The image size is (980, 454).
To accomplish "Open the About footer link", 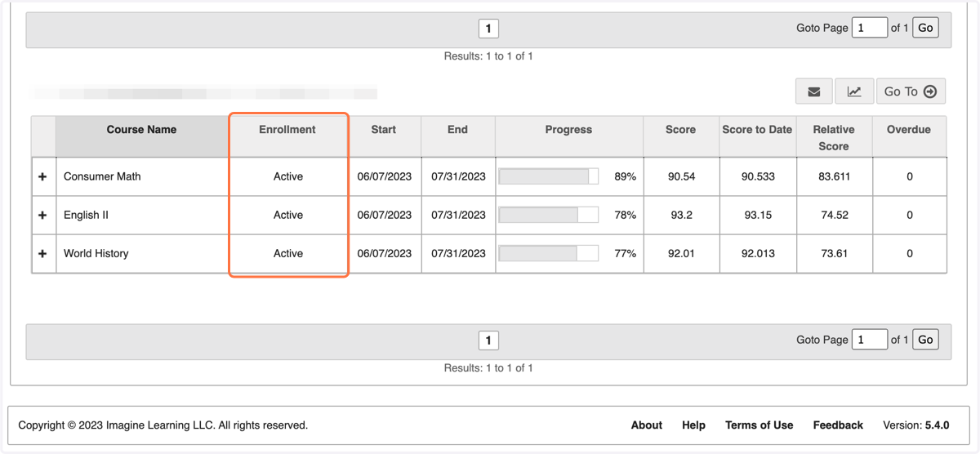I will click(647, 425).
